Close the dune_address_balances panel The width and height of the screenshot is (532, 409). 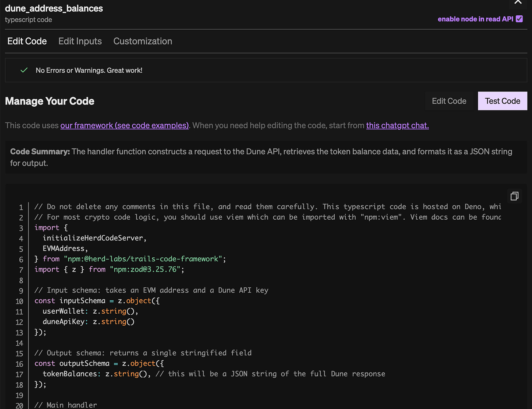tap(518, 2)
